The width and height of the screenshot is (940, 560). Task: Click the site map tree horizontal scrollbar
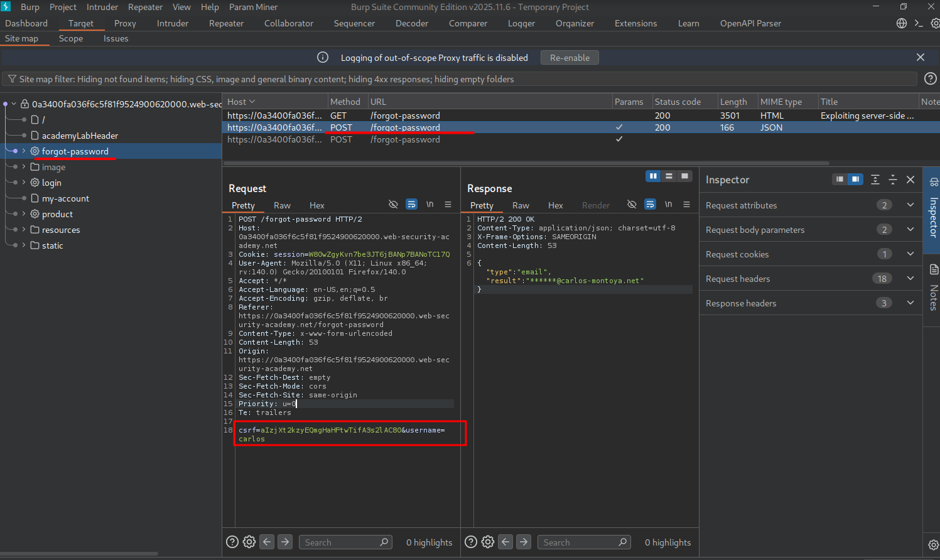[x=79, y=554]
